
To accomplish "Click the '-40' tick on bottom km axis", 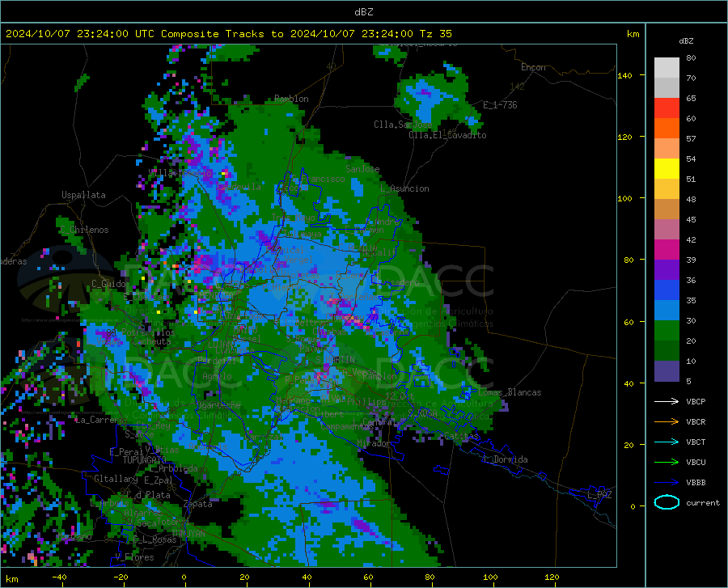I will pyautogui.click(x=59, y=577).
